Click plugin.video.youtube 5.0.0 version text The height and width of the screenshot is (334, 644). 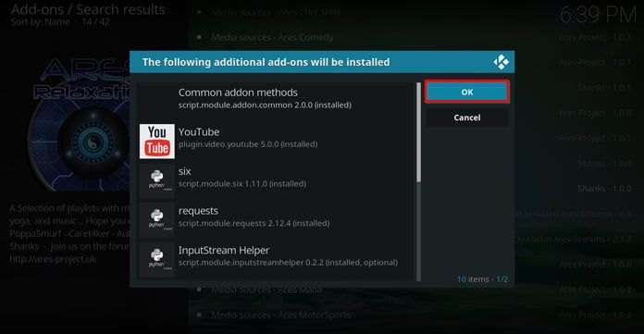248,144
